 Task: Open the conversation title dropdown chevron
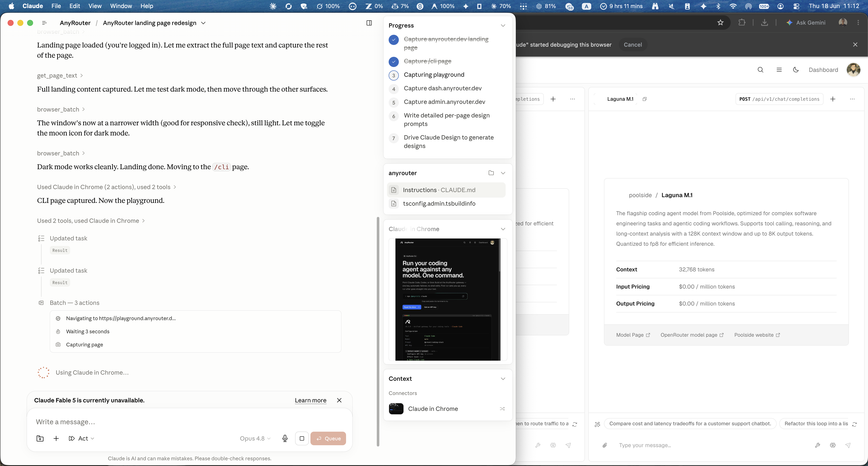(203, 23)
